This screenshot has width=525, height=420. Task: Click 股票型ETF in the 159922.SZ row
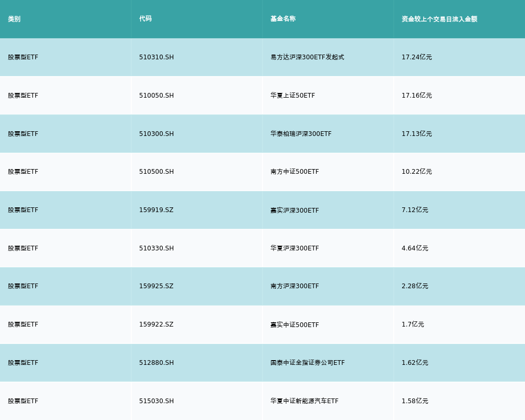pos(23,324)
